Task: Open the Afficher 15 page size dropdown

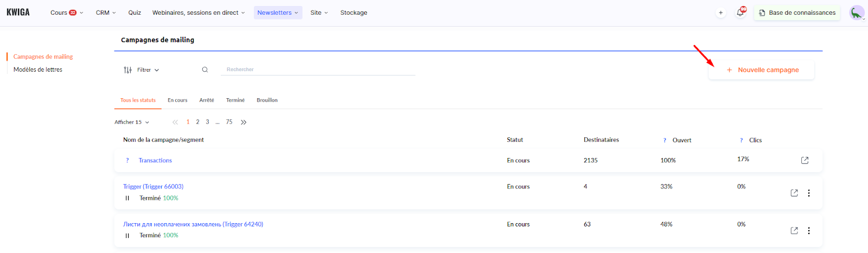Action: click(x=132, y=122)
